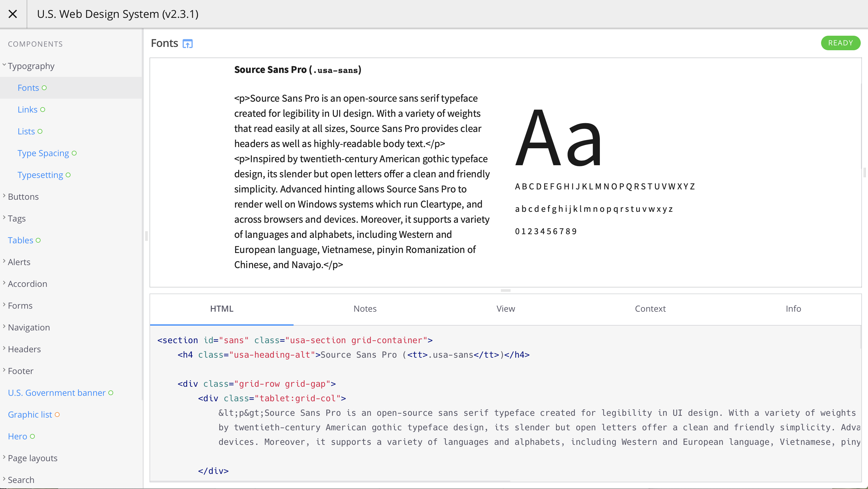This screenshot has width=868, height=489.
Task: Click the Source Sans Pro heading in preview
Action: (x=298, y=70)
